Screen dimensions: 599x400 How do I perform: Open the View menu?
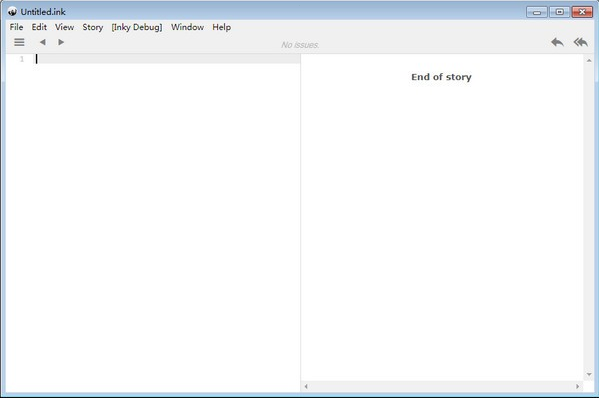64,27
